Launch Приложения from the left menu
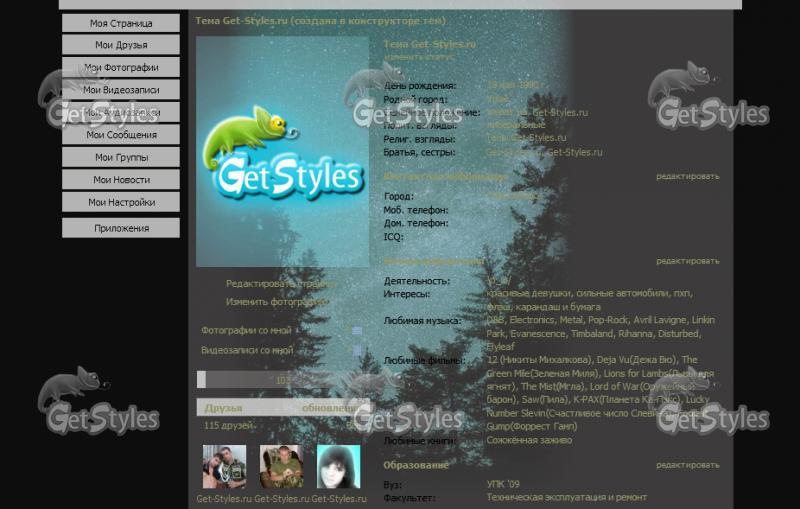Image resolution: width=800 pixels, height=509 pixels. click(x=121, y=228)
